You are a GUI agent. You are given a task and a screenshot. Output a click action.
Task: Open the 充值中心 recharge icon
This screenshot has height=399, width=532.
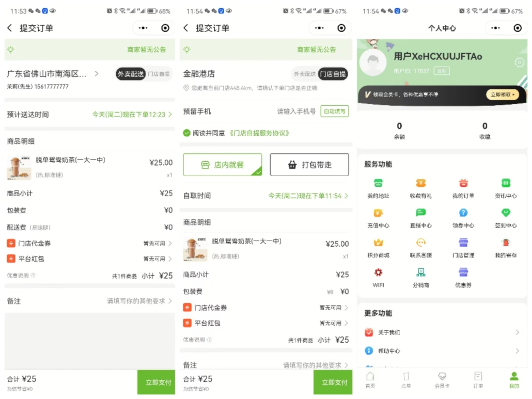(378, 213)
